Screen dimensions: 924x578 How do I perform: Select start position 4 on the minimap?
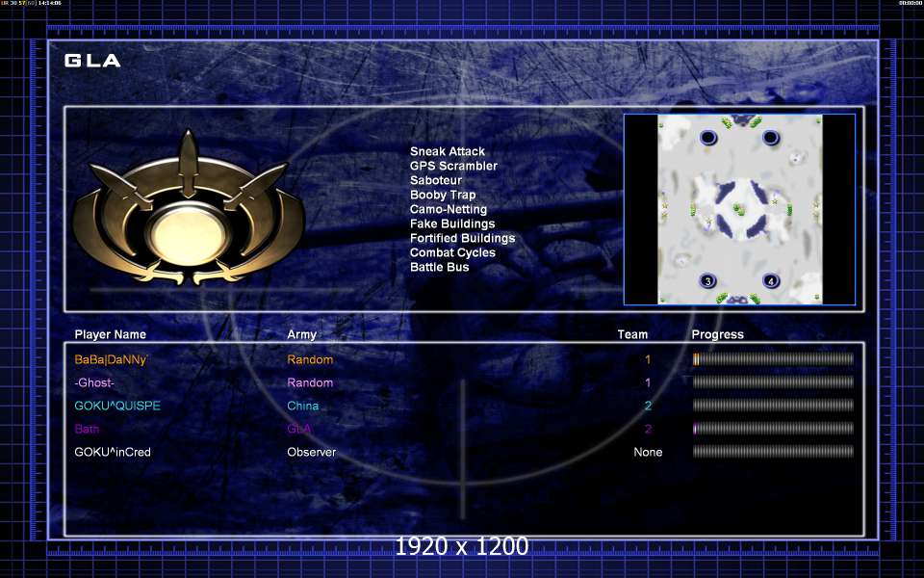click(x=770, y=280)
